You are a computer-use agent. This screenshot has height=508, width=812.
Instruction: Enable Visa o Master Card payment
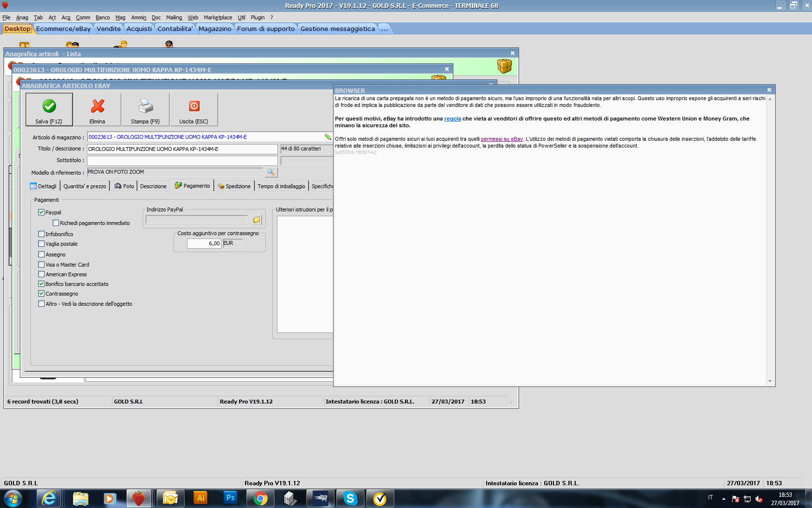point(41,265)
